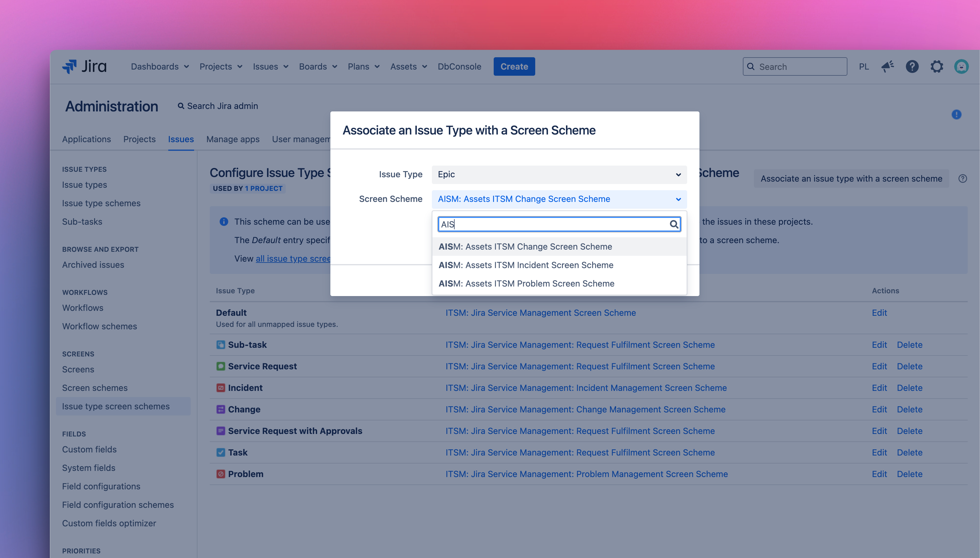This screenshot has height=558, width=980.
Task: Switch to the Manage apps tab
Action: coord(233,139)
